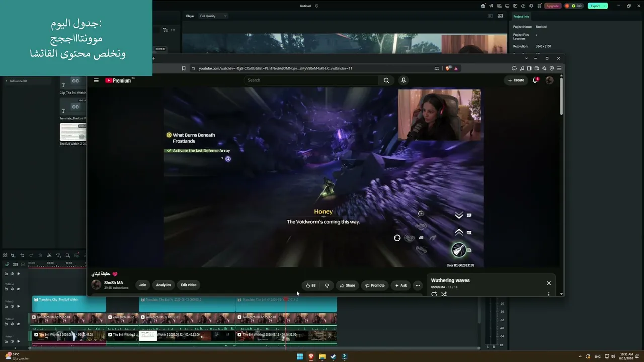Click the YouTube search input field
The height and width of the screenshot is (362, 644).
pos(311,80)
